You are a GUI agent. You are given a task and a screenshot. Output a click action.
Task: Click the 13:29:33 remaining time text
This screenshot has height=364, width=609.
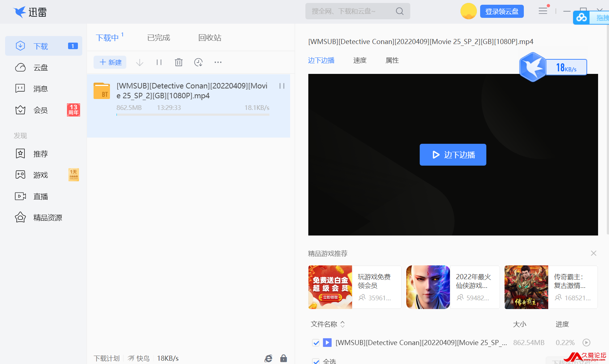(x=169, y=108)
